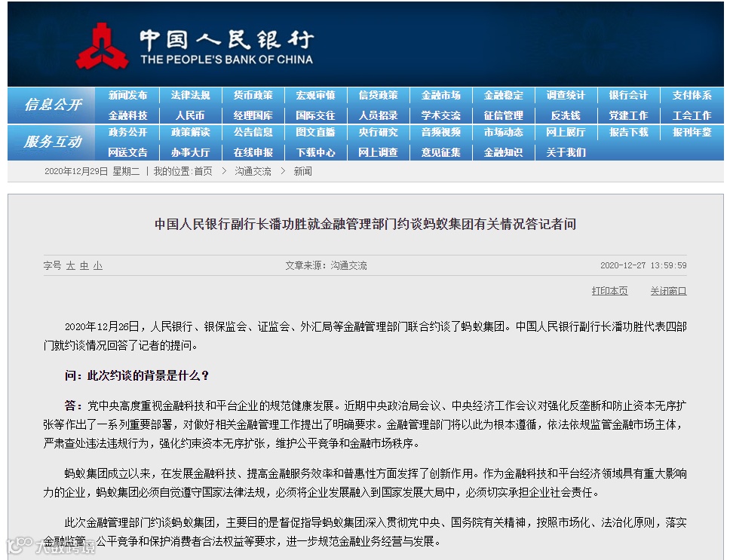Go to 工会工作 section
Viewport: 730px width, 560px height.
[692, 115]
